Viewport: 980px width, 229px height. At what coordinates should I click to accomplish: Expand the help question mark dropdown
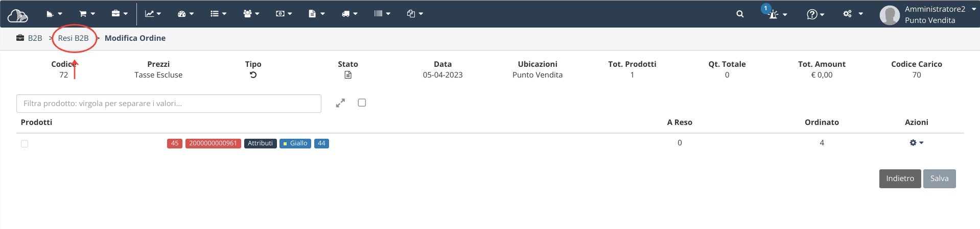[x=815, y=14]
